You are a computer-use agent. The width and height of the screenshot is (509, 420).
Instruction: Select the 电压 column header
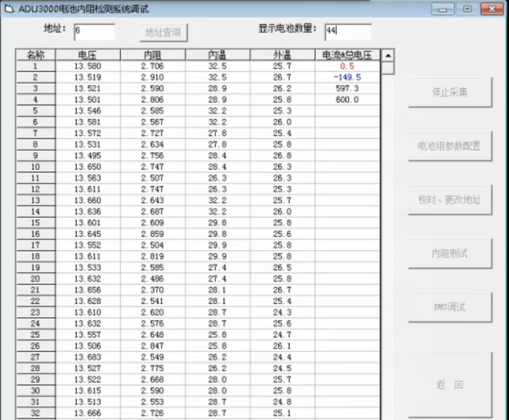point(88,55)
